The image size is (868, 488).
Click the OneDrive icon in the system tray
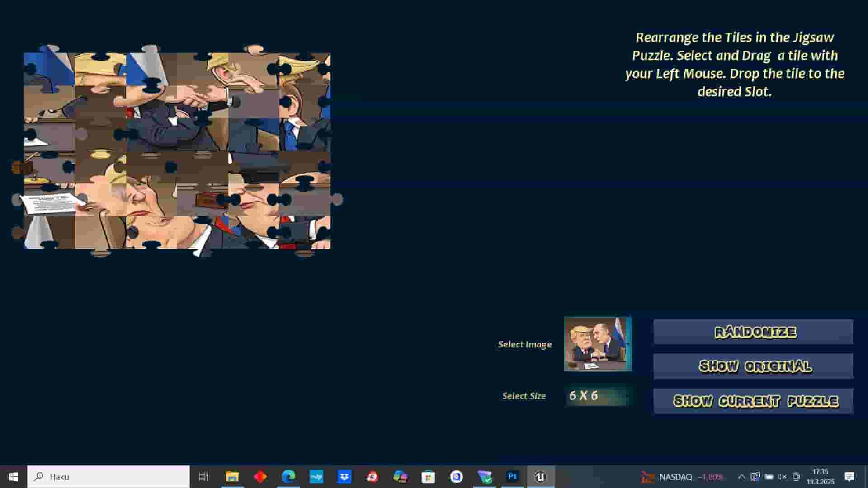[755, 477]
